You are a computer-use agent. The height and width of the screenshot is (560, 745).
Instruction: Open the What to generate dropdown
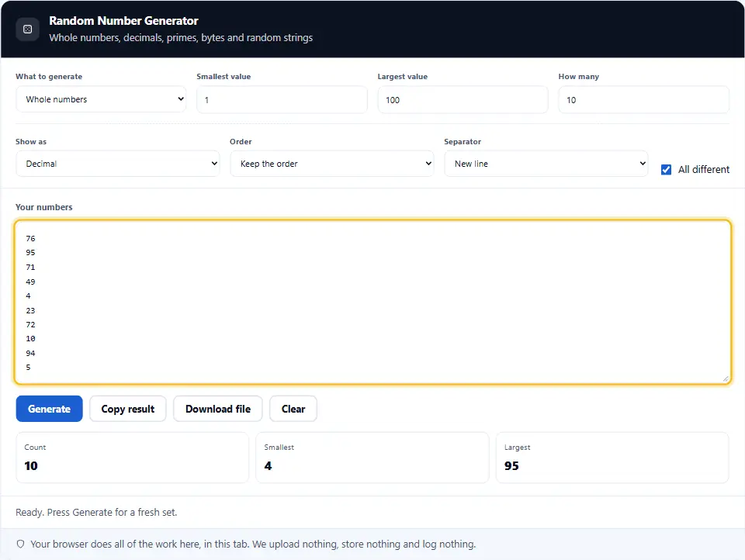pos(101,99)
